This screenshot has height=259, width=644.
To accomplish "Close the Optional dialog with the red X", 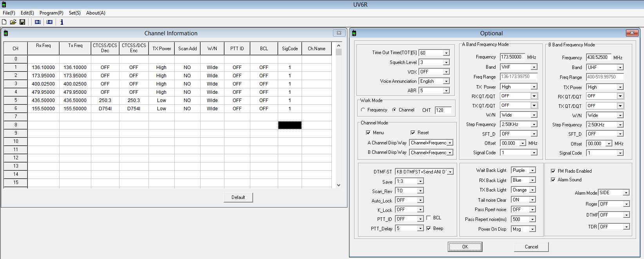I will point(632,33).
